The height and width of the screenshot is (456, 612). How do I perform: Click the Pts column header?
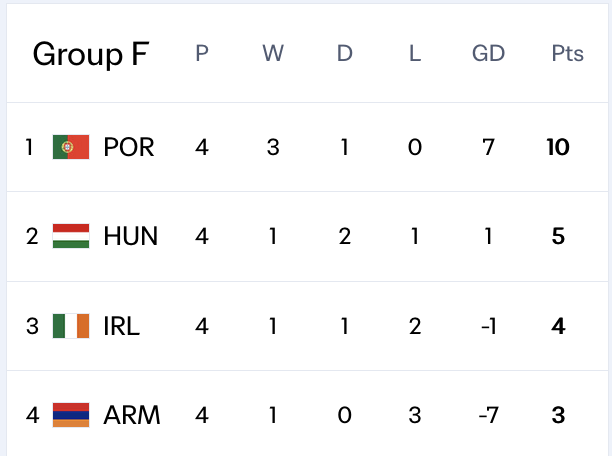point(567,54)
